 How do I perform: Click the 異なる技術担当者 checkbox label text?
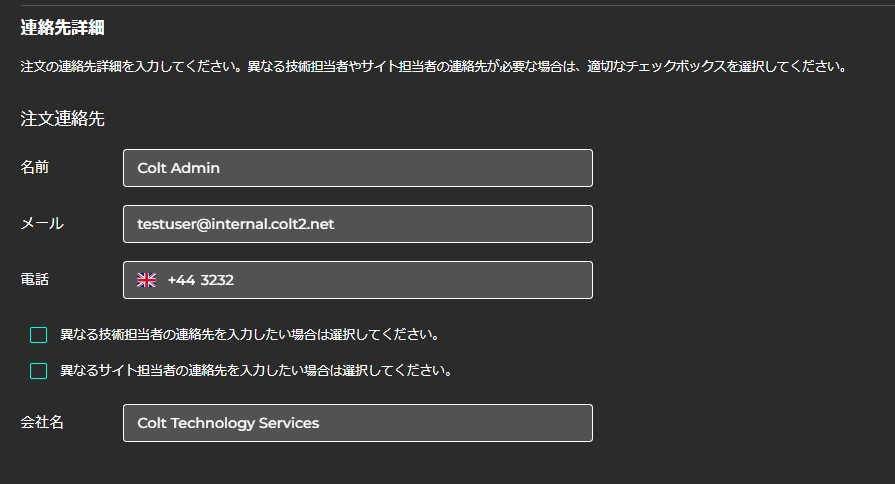(x=250, y=335)
